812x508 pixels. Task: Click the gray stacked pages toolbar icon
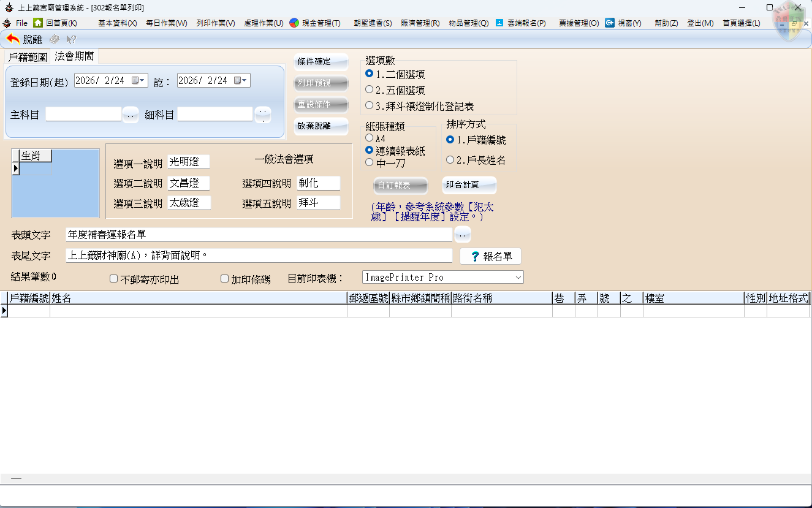(x=55, y=39)
